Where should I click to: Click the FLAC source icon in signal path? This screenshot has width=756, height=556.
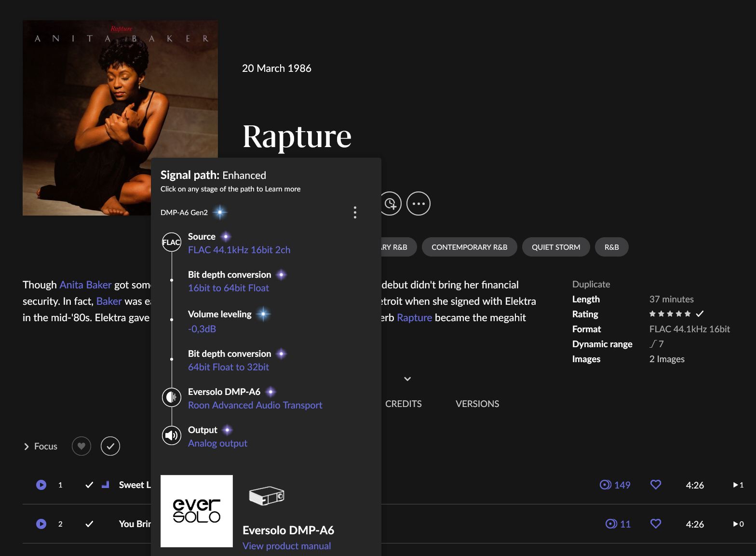171,243
